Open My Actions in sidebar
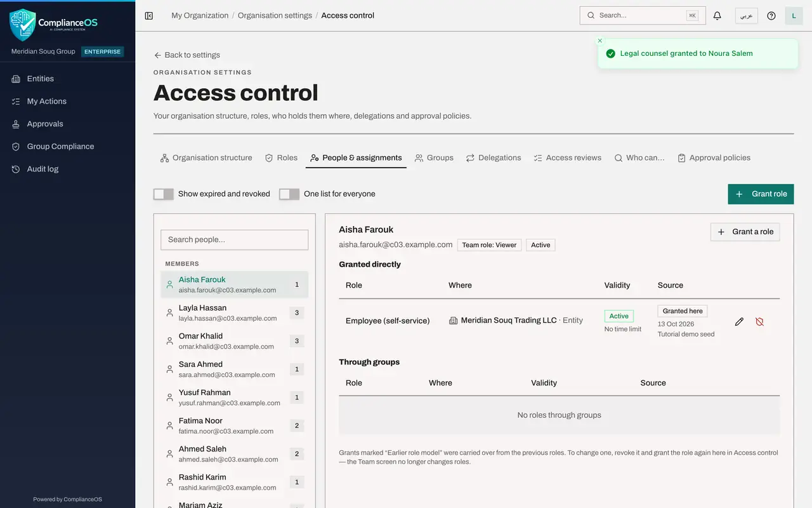 pos(67,102)
